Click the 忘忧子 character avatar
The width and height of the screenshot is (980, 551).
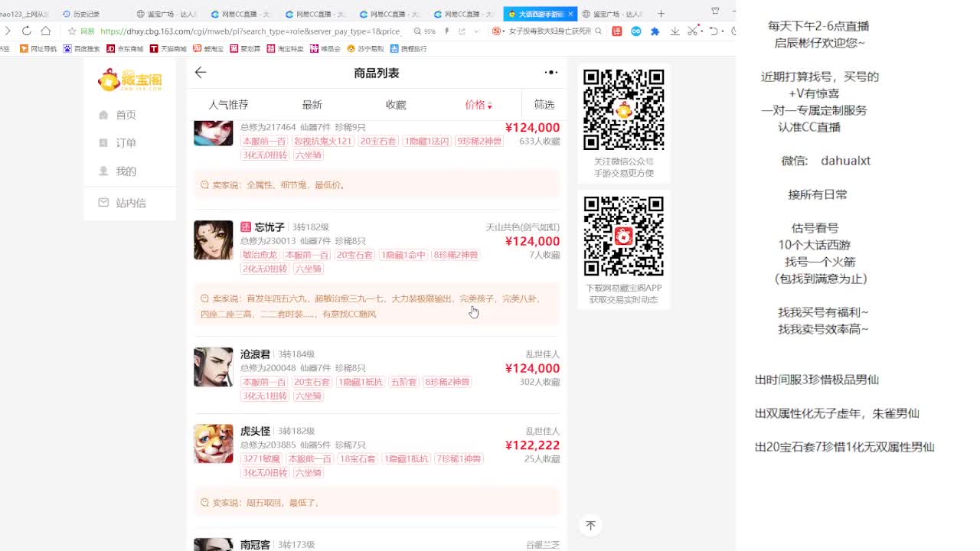213,240
